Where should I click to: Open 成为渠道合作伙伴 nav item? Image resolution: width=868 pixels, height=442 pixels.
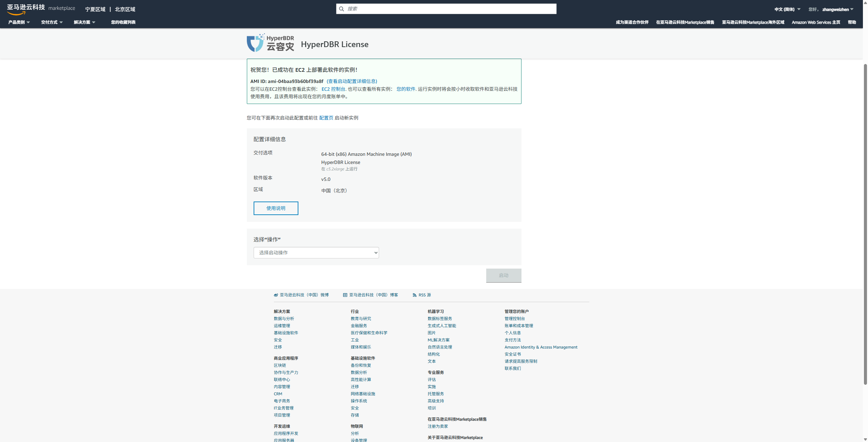point(632,22)
